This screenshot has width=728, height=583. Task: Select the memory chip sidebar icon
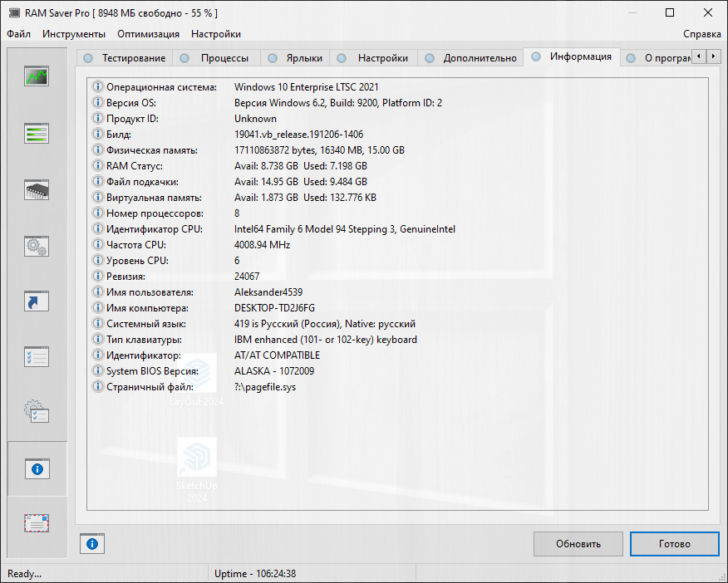point(37,189)
